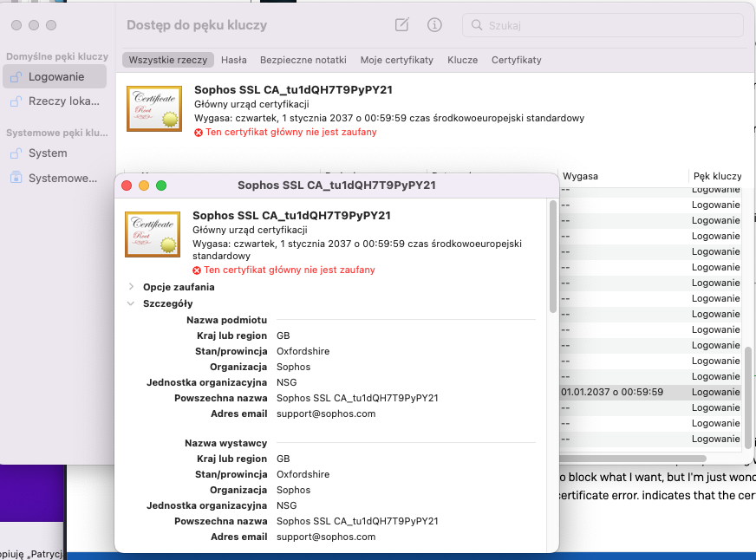Viewport: 756px width, 560px height.
Task: Open the info icon in Keychain toolbar
Action: [434, 25]
